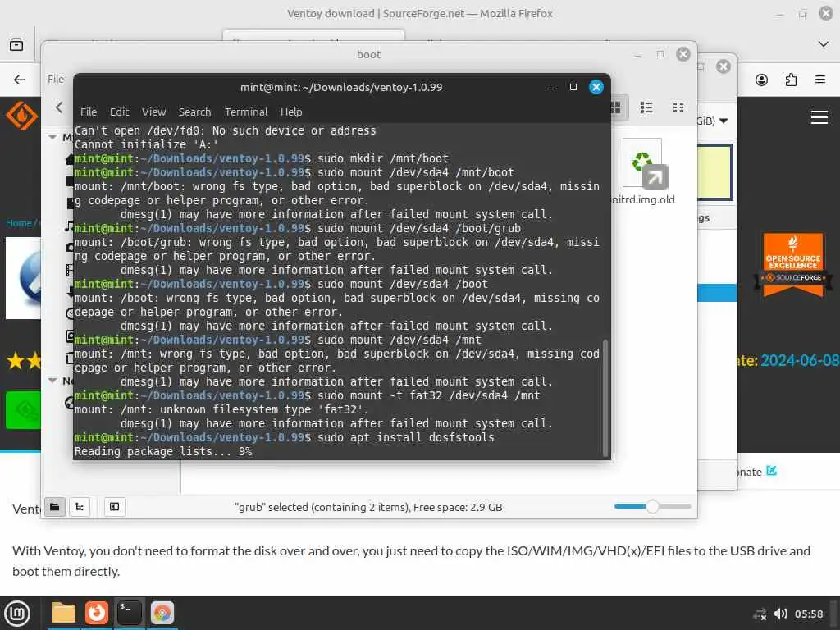Open Firefox extensions icon
Viewport: 840px width, 630px height.
click(x=791, y=80)
